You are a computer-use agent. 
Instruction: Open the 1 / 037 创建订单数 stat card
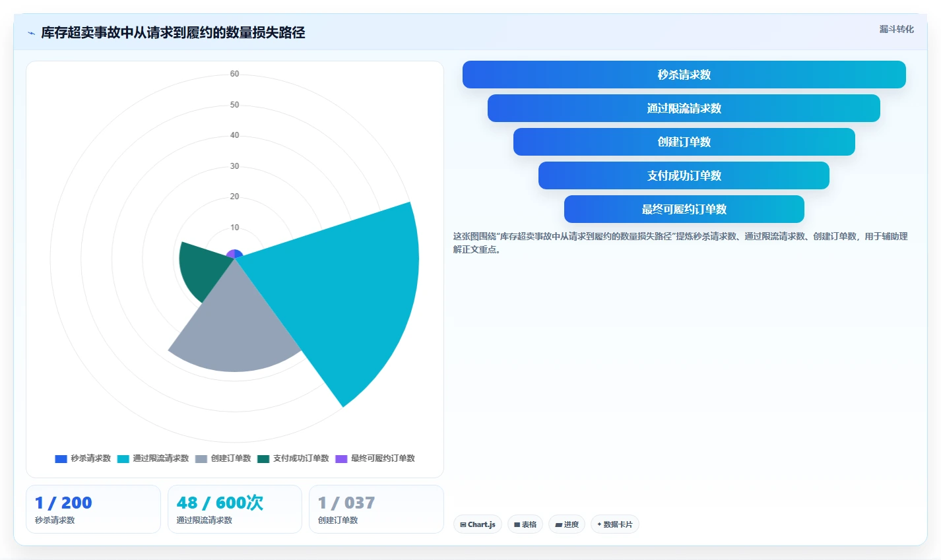click(x=376, y=509)
